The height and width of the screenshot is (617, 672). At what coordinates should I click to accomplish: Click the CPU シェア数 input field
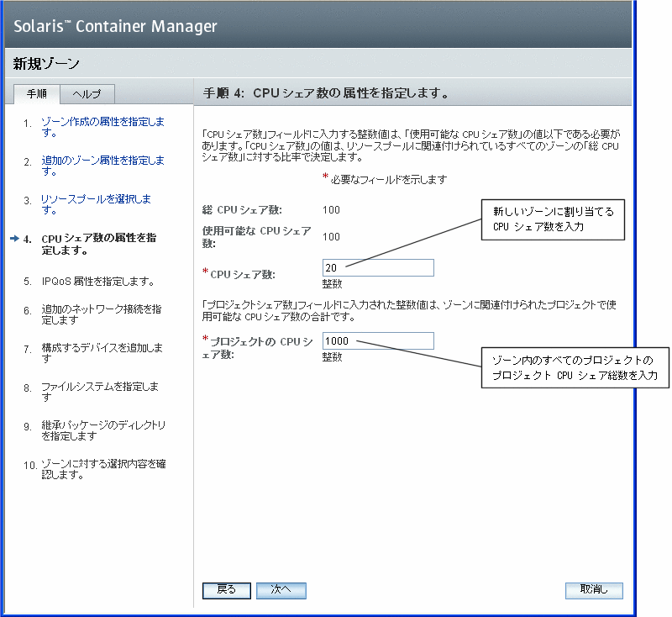(378, 267)
